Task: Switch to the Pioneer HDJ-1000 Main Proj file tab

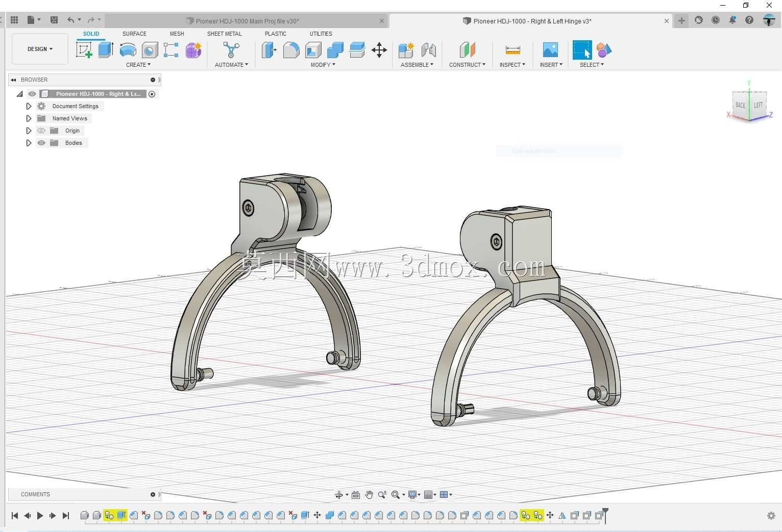Action: tap(247, 21)
